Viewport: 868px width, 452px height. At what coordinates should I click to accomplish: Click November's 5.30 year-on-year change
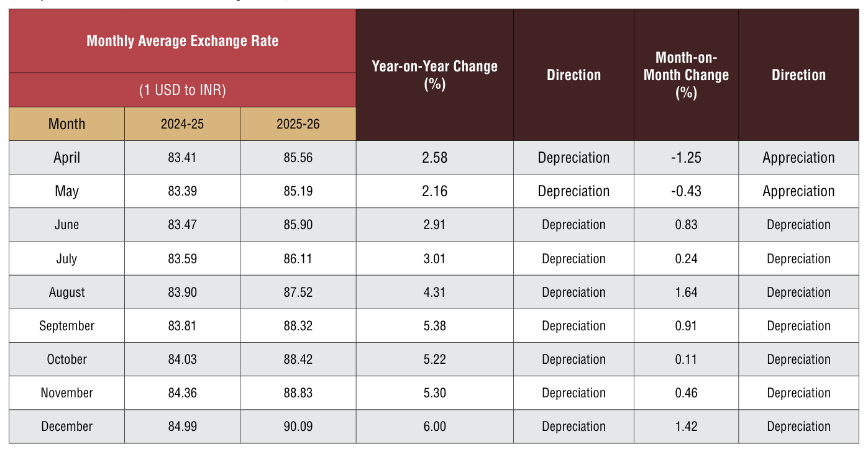(434, 392)
